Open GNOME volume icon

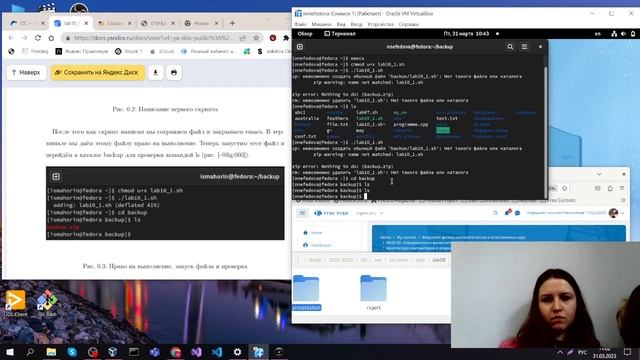coord(623,34)
